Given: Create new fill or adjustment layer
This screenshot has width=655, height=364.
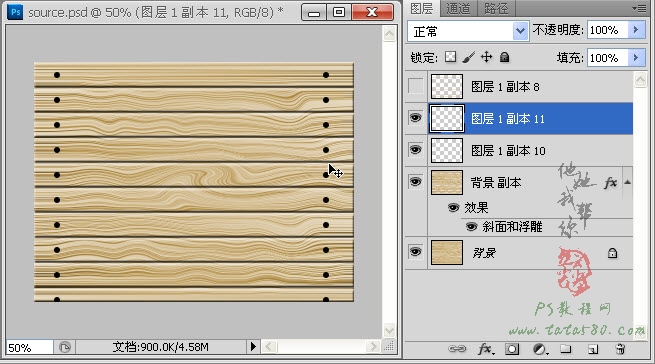Looking at the screenshot, I should pos(540,349).
